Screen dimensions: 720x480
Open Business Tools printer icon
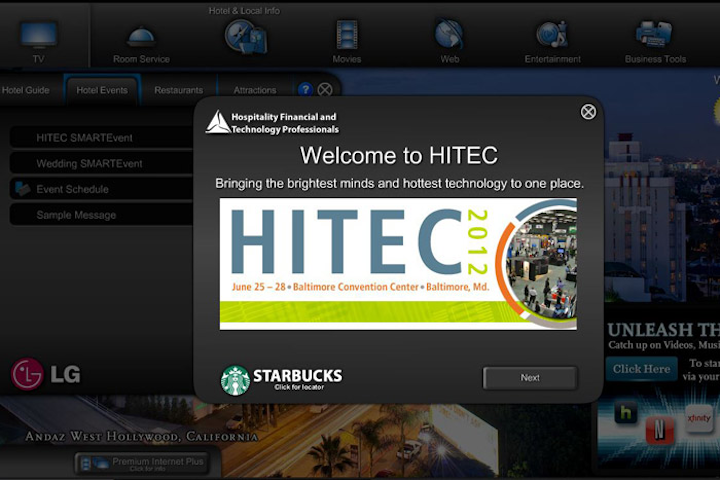tap(654, 35)
